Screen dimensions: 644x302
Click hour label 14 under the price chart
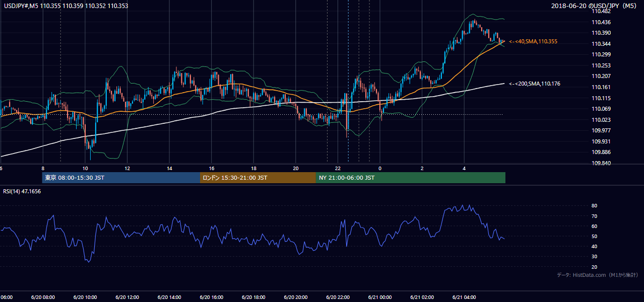(x=170, y=169)
